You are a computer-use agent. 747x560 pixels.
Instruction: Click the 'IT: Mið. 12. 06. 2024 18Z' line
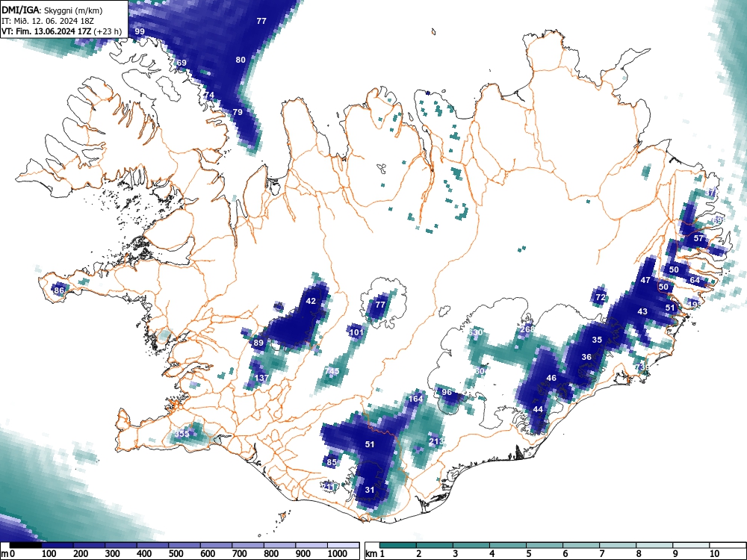[46, 21]
